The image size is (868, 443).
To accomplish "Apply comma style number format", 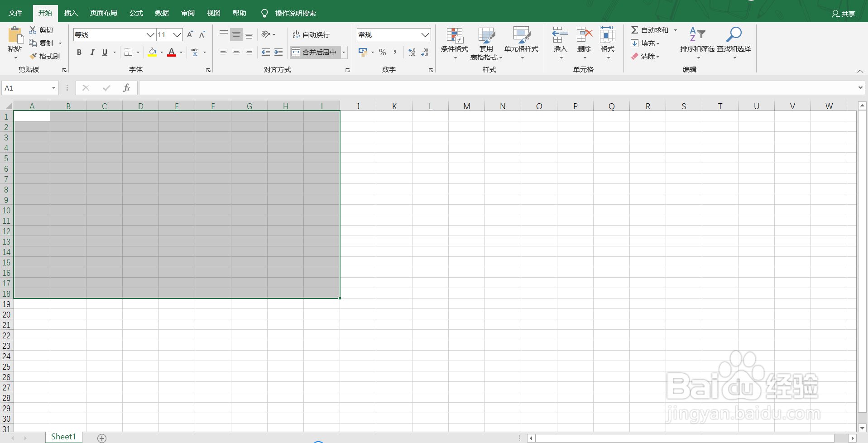I will [395, 52].
